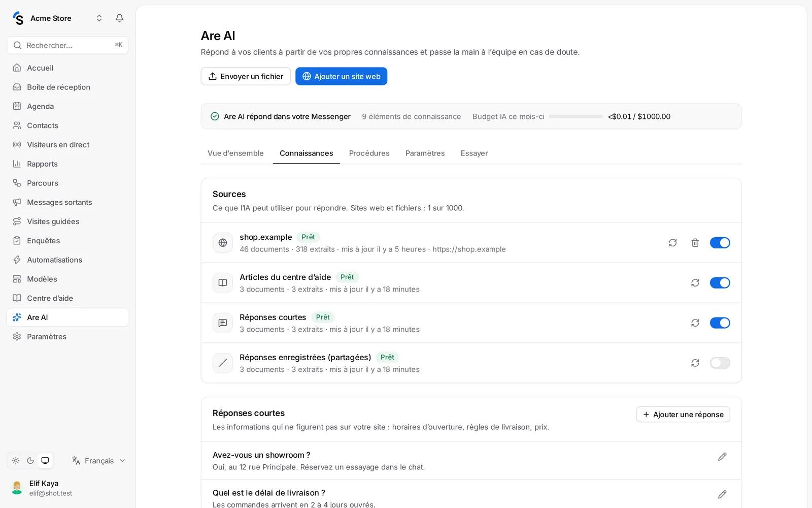Refresh the shop.example source
812x508 pixels.
[672, 243]
